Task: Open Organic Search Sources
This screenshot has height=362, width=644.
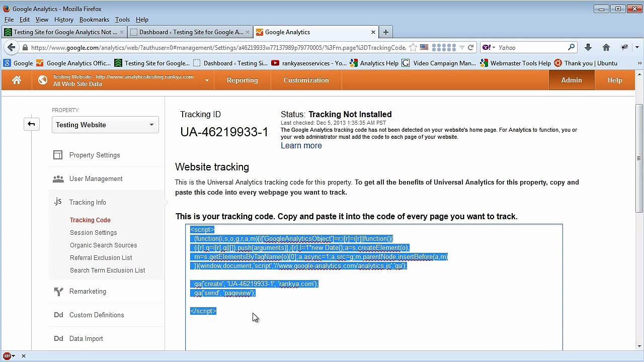Action: 103,245
